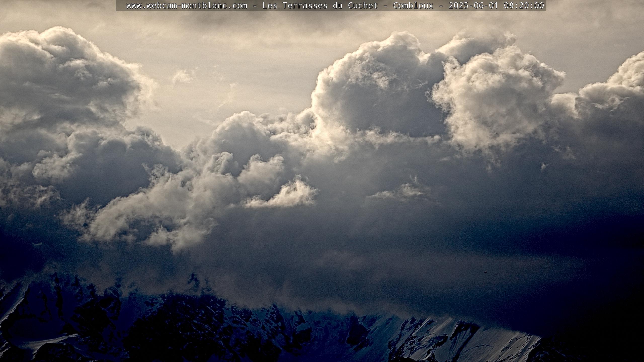Click the 2025-06-01 date stamp

click(x=474, y=6)
